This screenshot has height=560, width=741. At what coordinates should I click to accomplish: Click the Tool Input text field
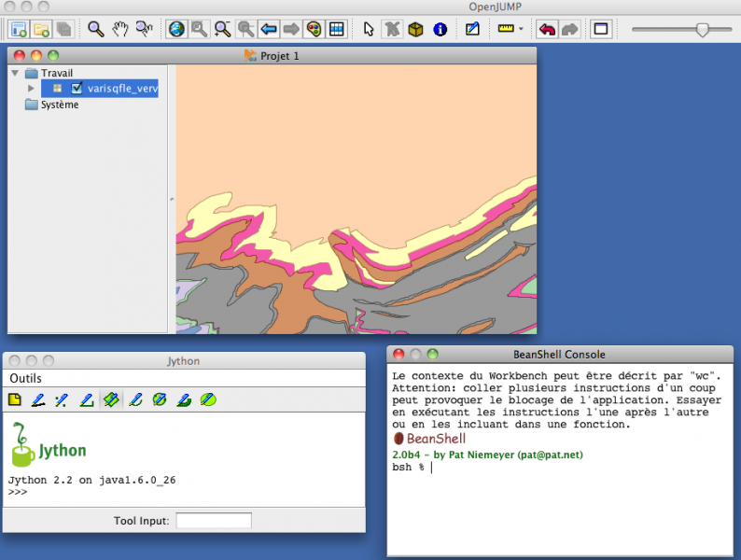point(213,520)
